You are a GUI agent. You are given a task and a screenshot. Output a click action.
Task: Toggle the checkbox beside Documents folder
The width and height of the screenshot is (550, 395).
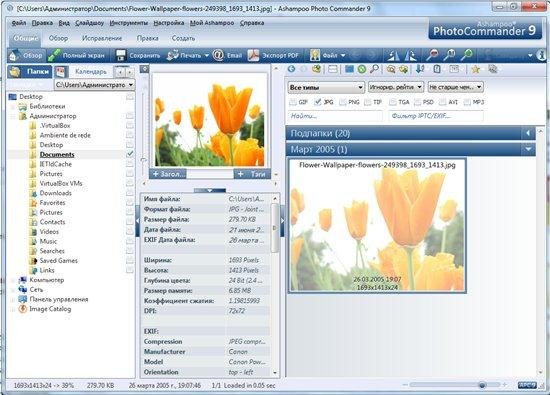130,154
